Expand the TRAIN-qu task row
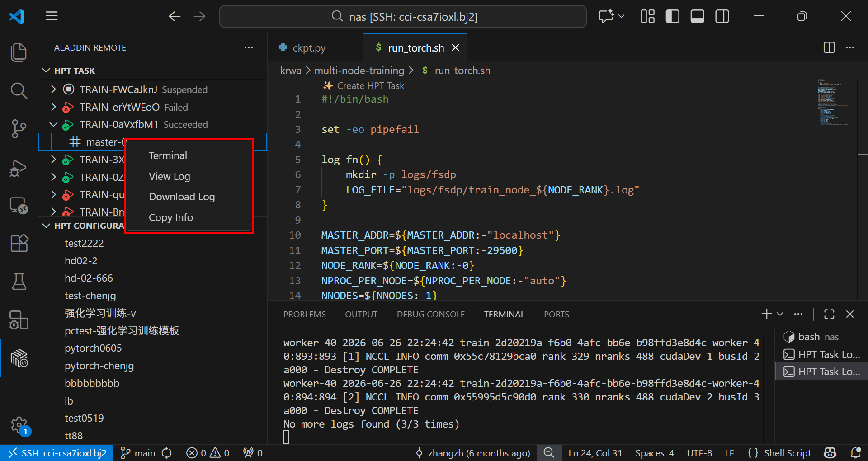Image resolution: width=868 pixels, height=461 pixels. [x=53, y=194]
